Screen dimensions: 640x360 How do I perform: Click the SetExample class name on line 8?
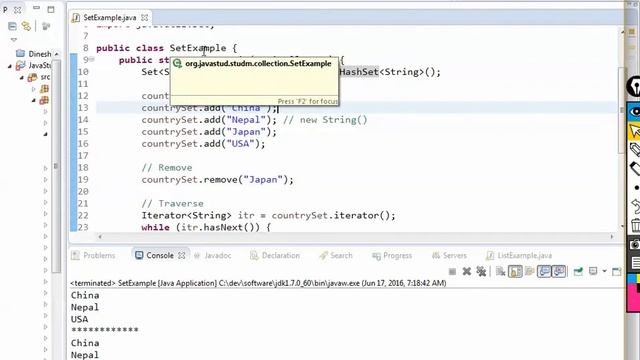click(198, 48)
